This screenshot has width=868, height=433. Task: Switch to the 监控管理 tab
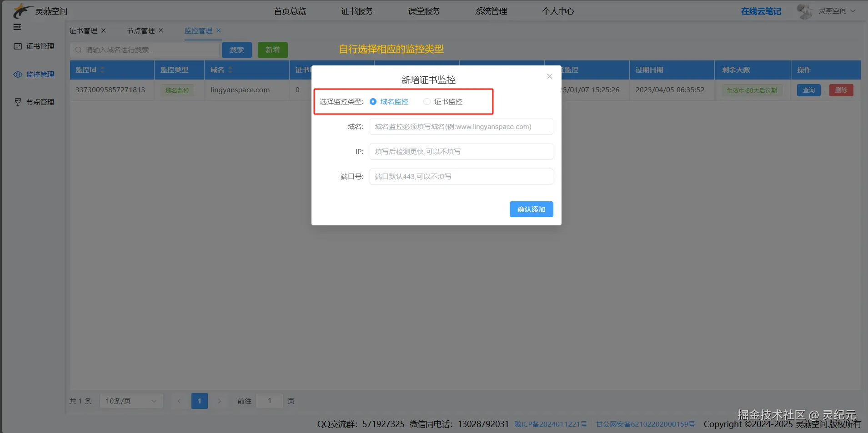coord(198,31)
